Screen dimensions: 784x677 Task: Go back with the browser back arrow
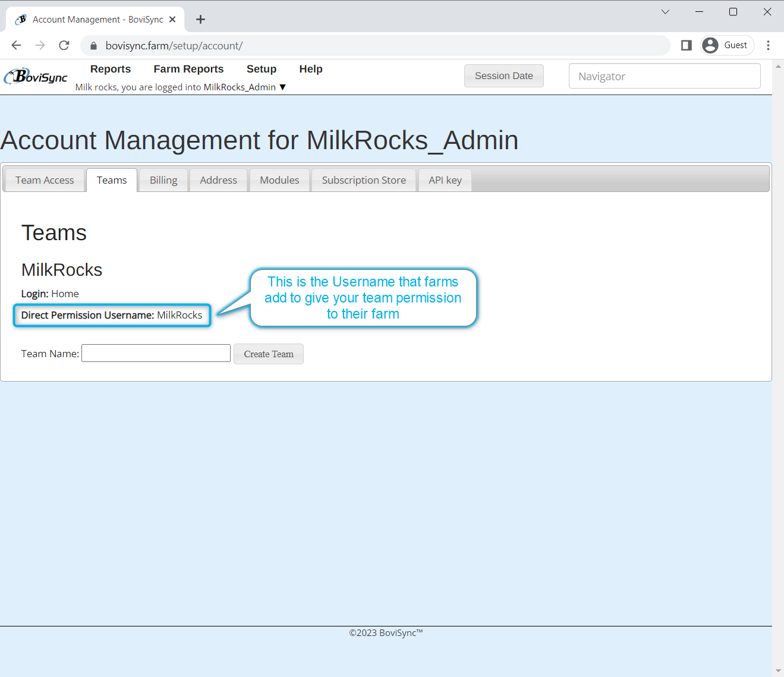pos(16,45)
